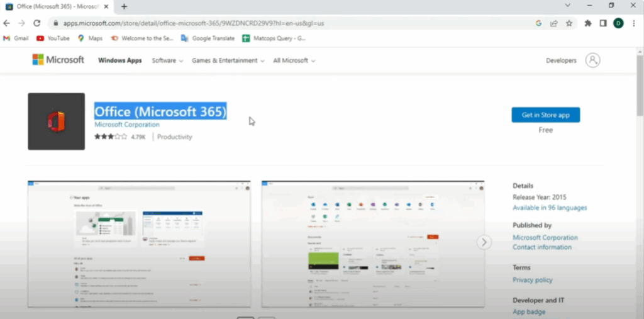The image size is (644, 319).
Task: Bookmark this page with the star icon
Action: 569,23
